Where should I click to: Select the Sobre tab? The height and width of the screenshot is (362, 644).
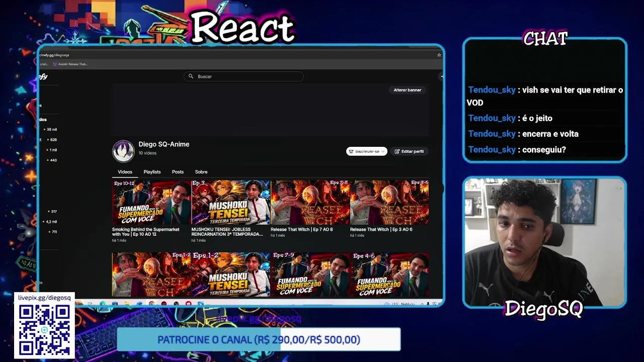[x=201, y=172]
